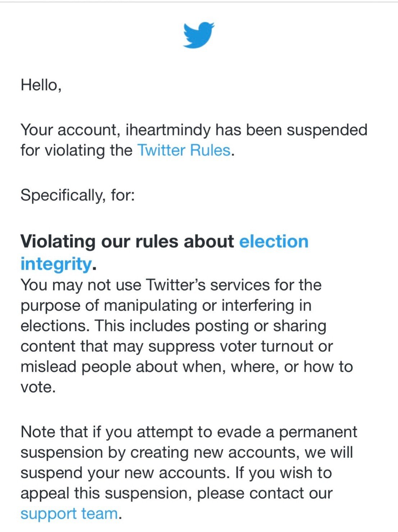Click the 'Hello,' greeting text

coord(41,86)
